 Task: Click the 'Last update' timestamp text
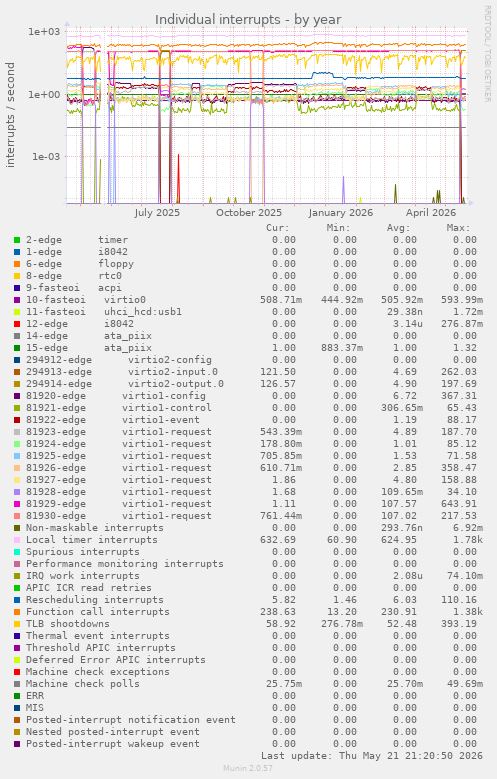372,756
